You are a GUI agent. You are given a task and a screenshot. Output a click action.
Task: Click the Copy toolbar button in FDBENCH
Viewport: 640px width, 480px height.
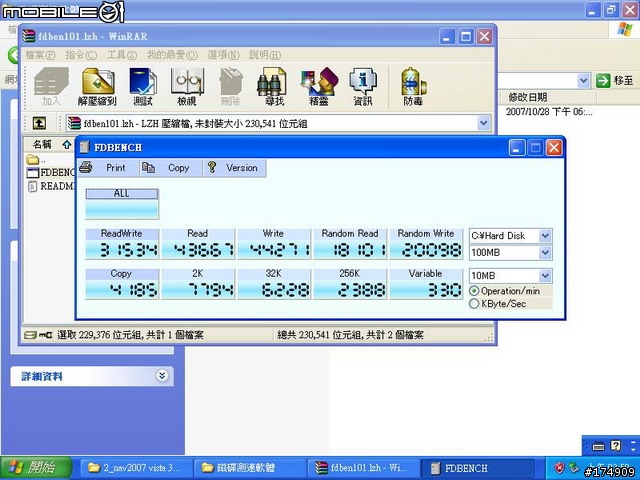(171, 168)
